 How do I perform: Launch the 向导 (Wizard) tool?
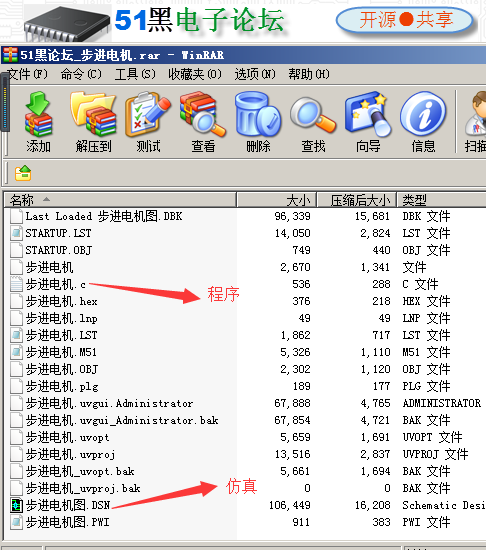[368, 121]
